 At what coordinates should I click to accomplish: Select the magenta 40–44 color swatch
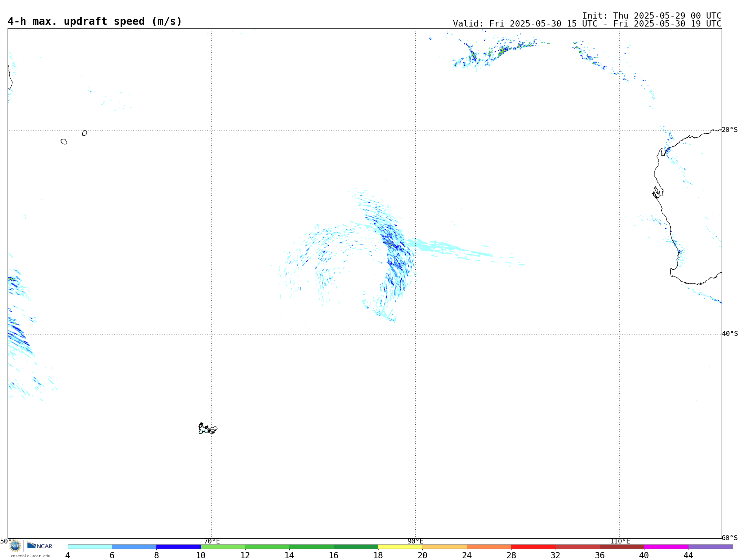click(666, 547)
